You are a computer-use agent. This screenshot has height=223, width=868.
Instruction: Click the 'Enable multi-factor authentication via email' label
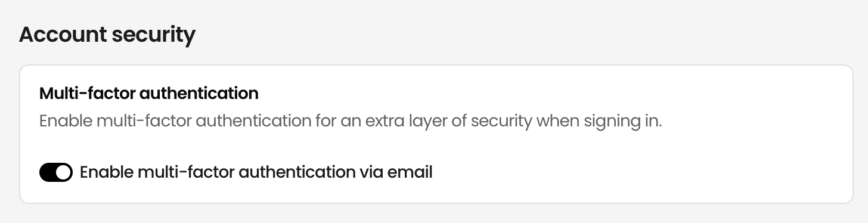(256, 173)
